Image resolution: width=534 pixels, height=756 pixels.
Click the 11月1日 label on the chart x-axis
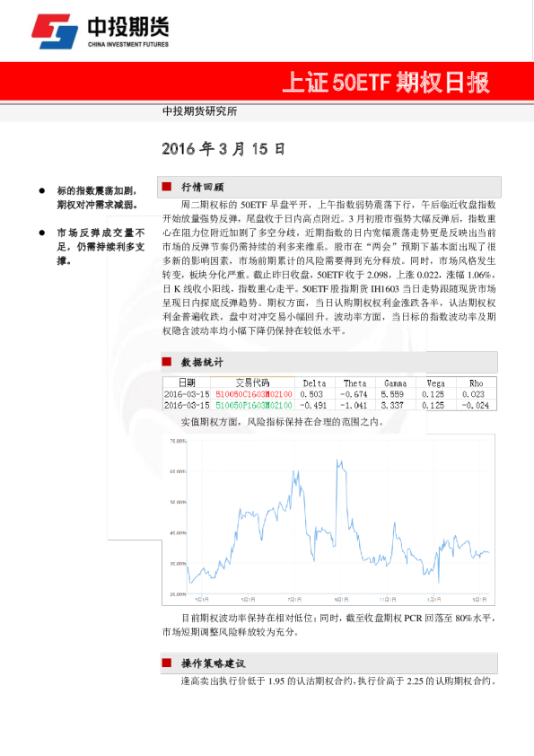[388, 599]
